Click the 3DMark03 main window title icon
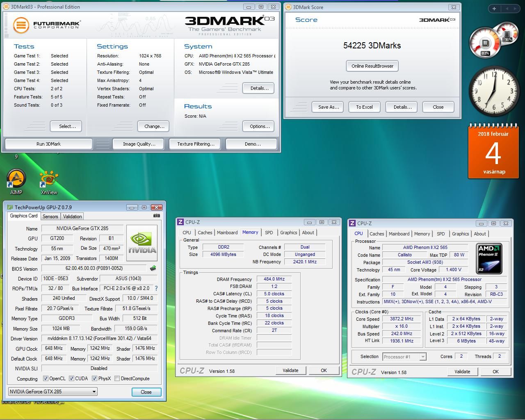This screenshot has height=420, width=525. [7, 7]
